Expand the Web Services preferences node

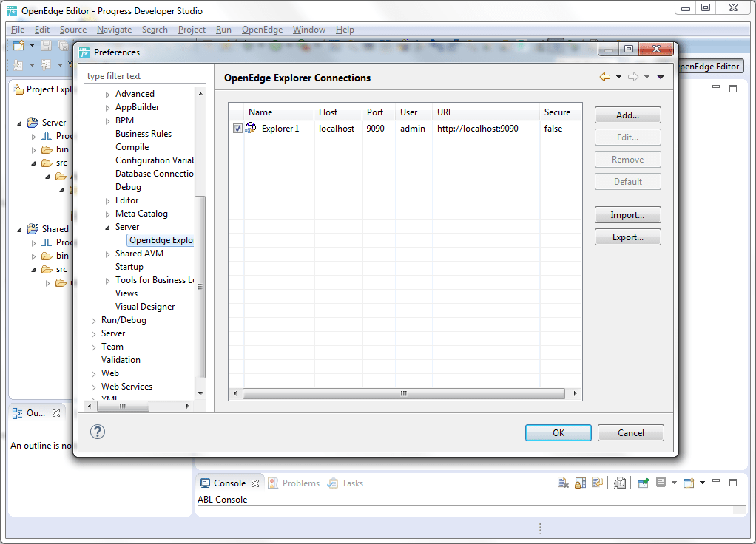point(93,387)
